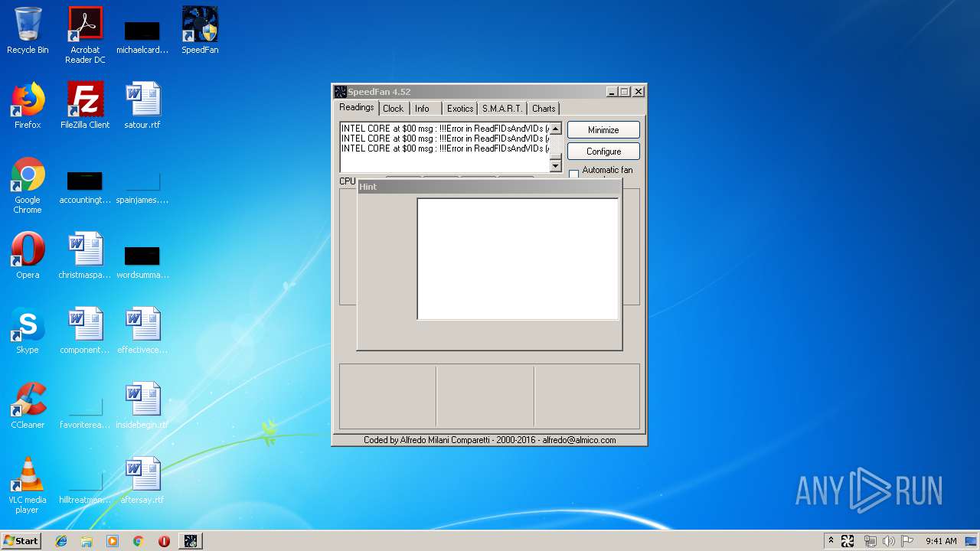Open the accountingt... desktop file

coord(85,187)
